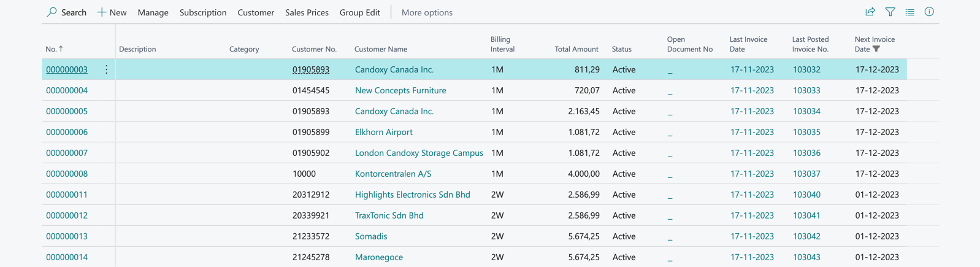Open posted invoice 103036

click(806, 153)
